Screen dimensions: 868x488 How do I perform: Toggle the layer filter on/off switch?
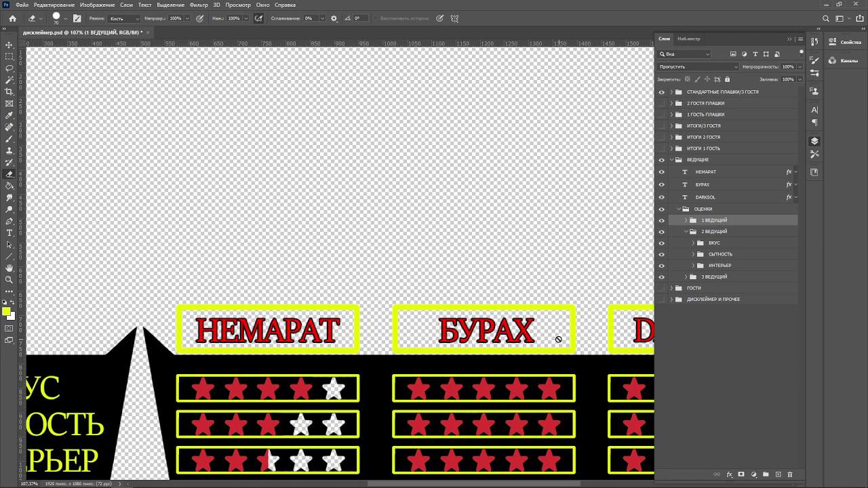click(x=801, y=52)
